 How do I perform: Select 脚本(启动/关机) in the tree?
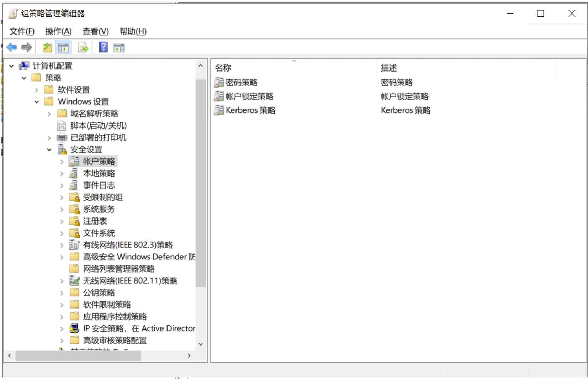98,126
